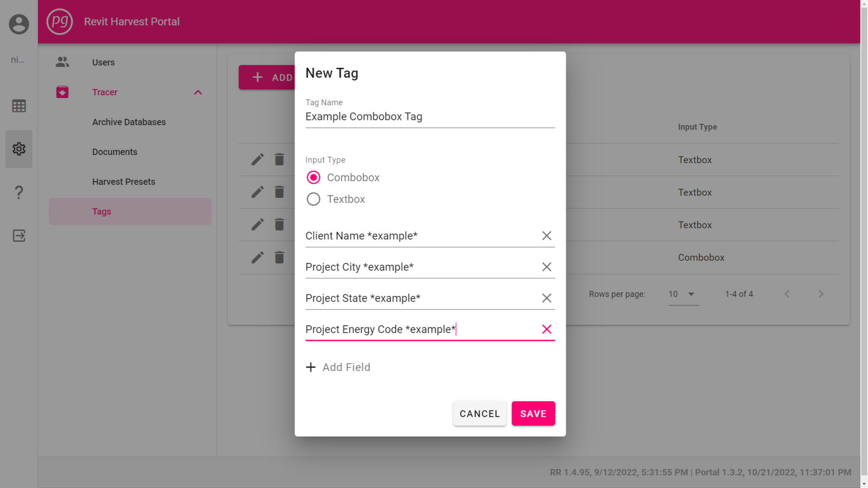Log out using the exit icon
868x488 pixels.
click(18, 235)
